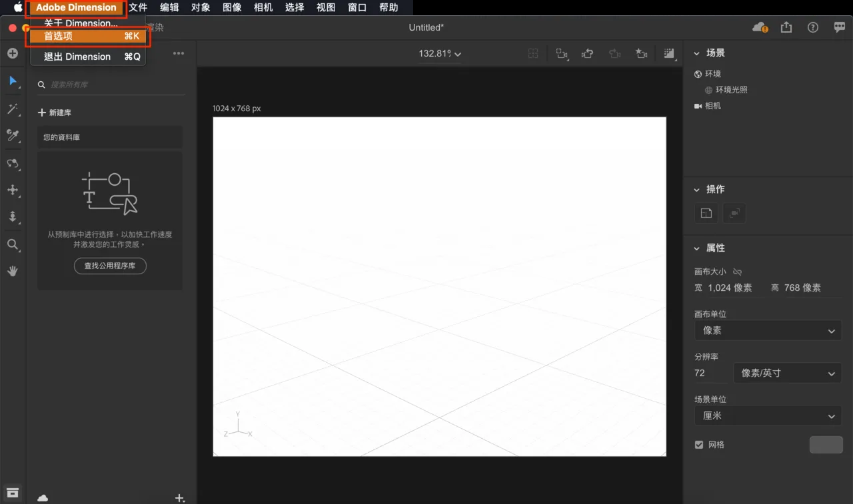Click the grid color swatch

coord(826,445)
